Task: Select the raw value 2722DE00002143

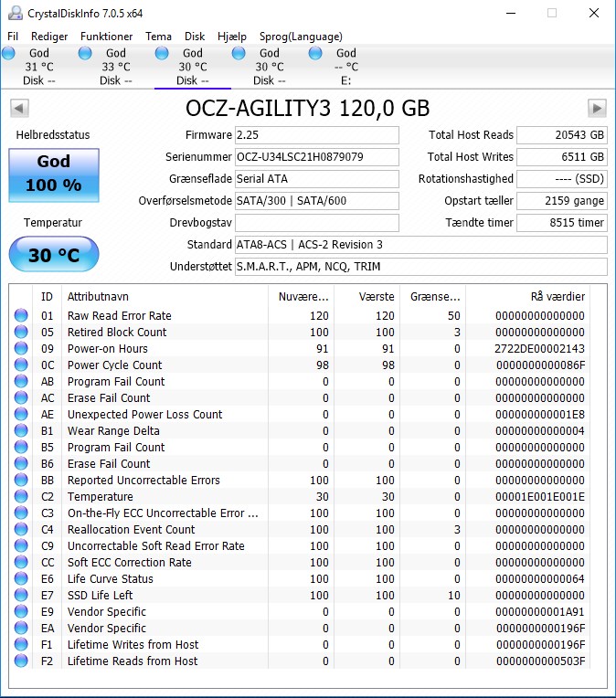Action: click(539, 349)
